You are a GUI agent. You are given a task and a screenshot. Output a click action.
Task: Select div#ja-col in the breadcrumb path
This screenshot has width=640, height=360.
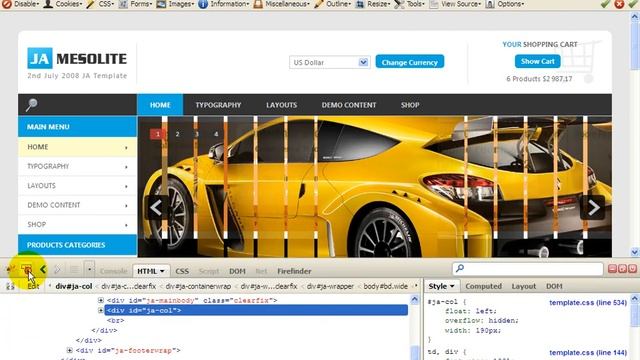click(73, 286)
